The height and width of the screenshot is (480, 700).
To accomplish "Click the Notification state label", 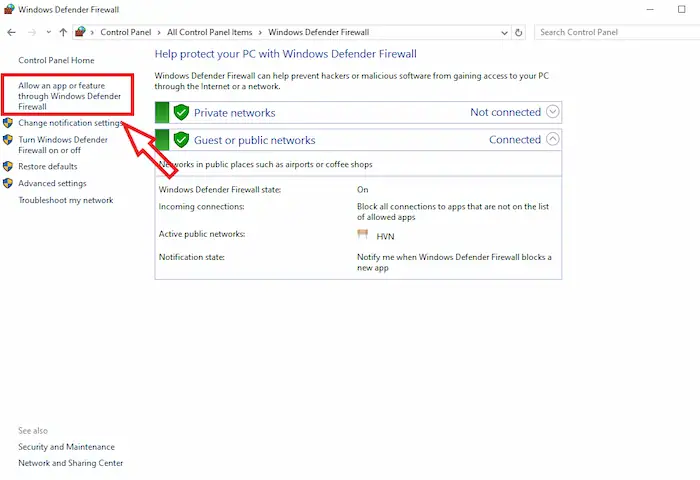I will pyautogui.click(x=192, y=257).
